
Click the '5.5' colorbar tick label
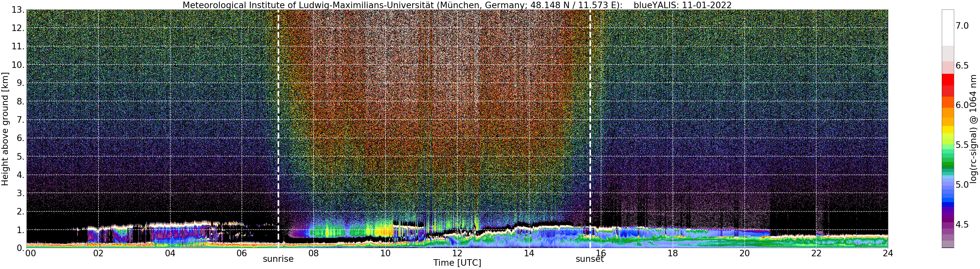[962, 145]
